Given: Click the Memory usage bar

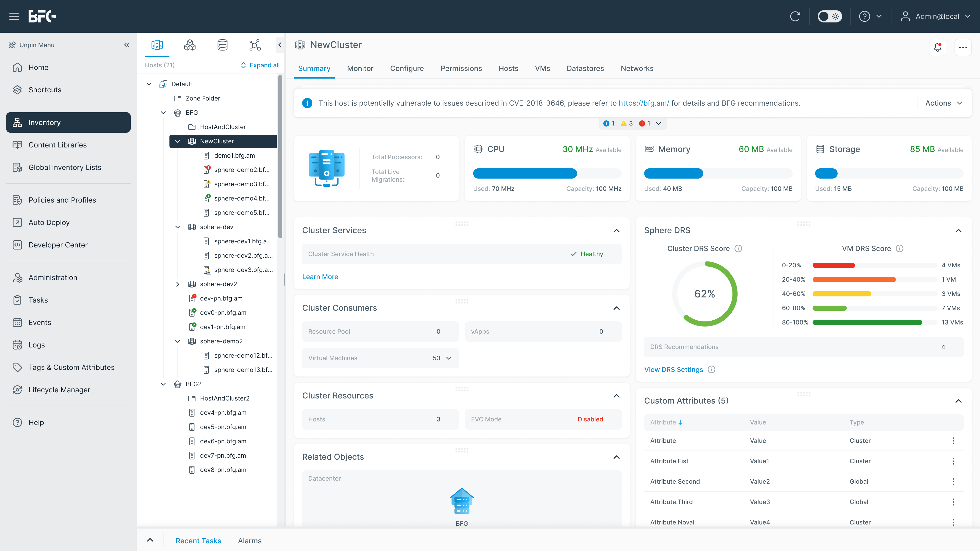Looking at the screenshot, I should pos(718,173).
